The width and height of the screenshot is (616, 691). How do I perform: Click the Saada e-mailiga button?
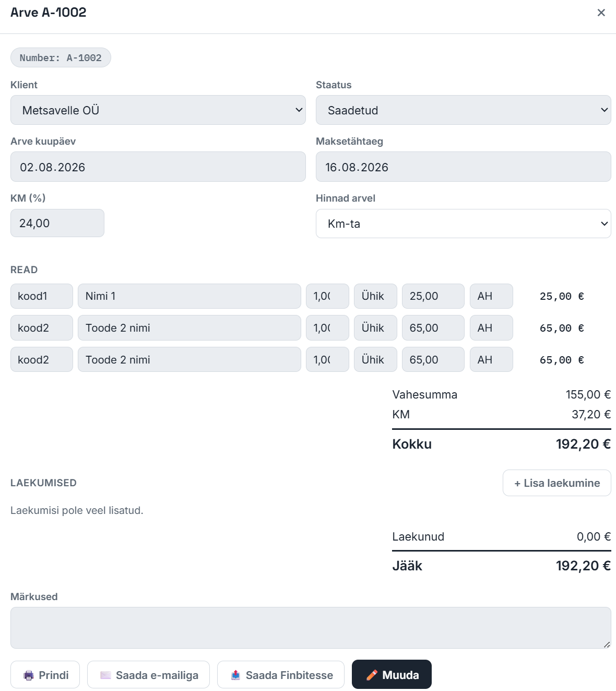(149, 675)
